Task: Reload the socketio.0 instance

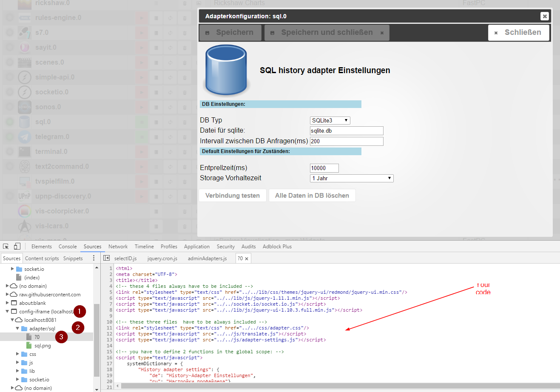Action: coord(170,92)
